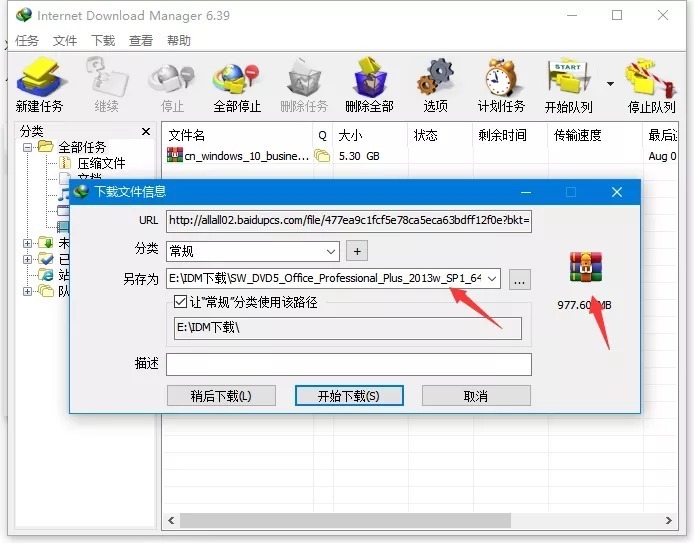Screen dimensions: 694x543
Task: Click the IDM icon in main title bar
Action: [x=24, y=15]
